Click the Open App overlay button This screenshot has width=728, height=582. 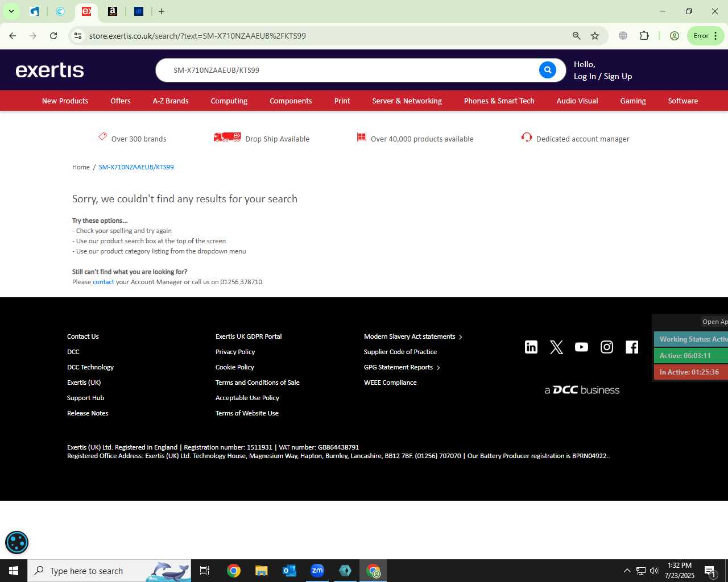714,322
